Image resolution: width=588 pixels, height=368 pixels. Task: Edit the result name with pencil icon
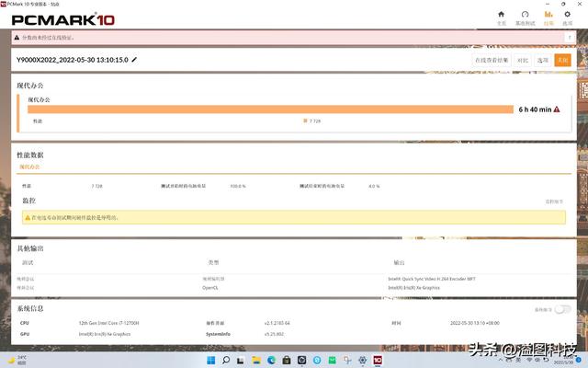coord(134,60)
